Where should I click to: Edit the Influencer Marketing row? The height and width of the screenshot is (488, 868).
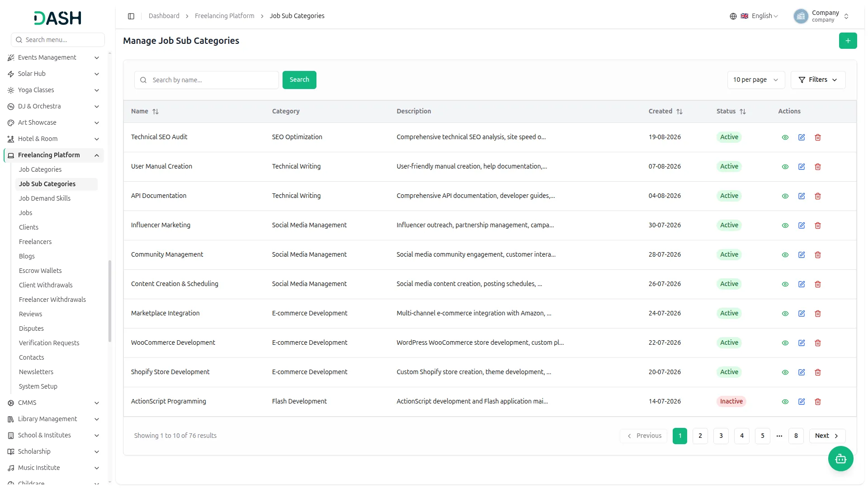coord(801,225)
